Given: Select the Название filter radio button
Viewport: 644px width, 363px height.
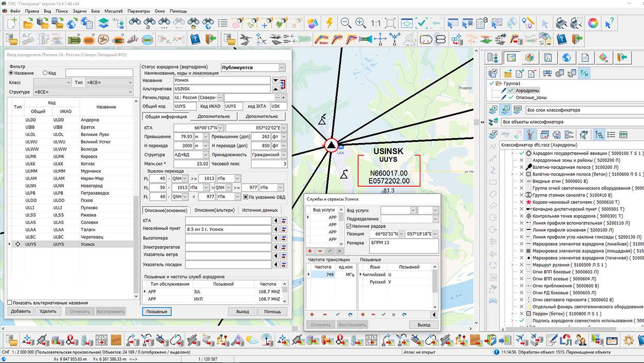Looking at the screenshot, I should 11,73.
